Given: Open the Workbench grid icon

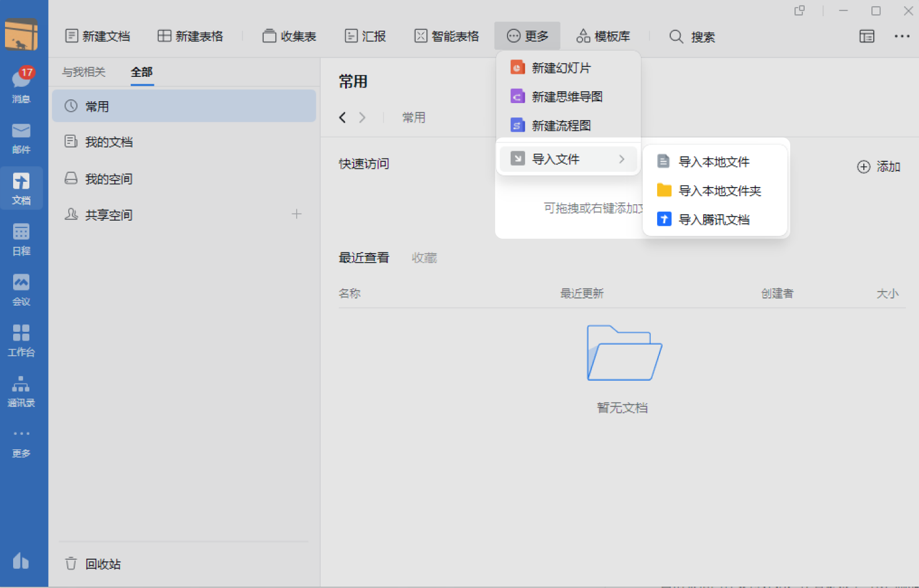Looking at the screenshot, I should pos(21,339).
